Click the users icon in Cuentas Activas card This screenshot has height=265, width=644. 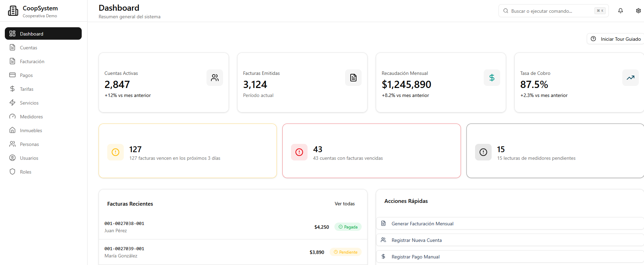tap(215, 78)
